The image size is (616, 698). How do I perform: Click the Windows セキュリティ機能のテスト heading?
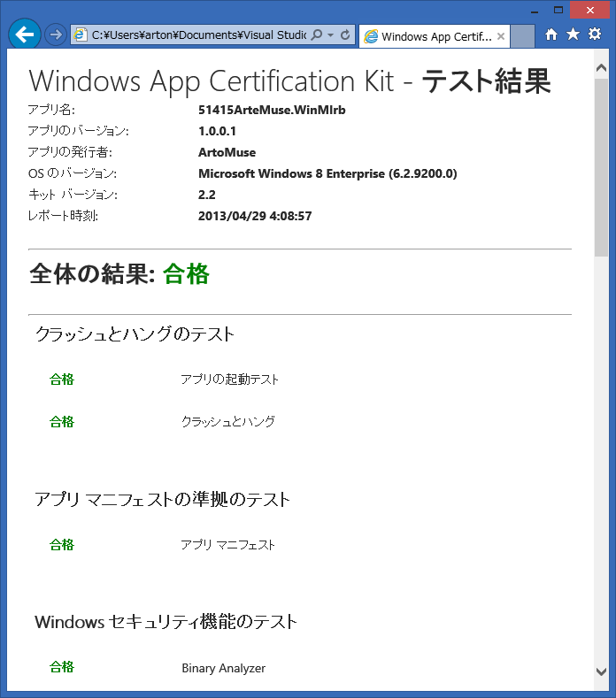coord(166,622)
